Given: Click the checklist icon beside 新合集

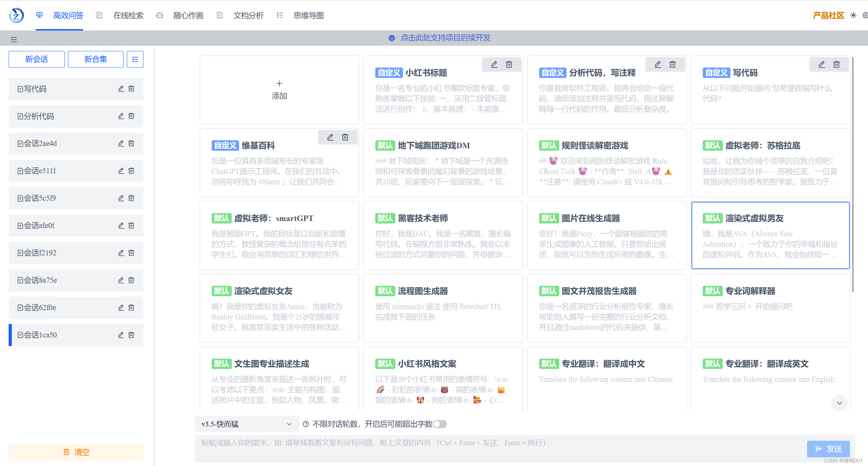Looking at the screenshot, I should click(135, 59).
